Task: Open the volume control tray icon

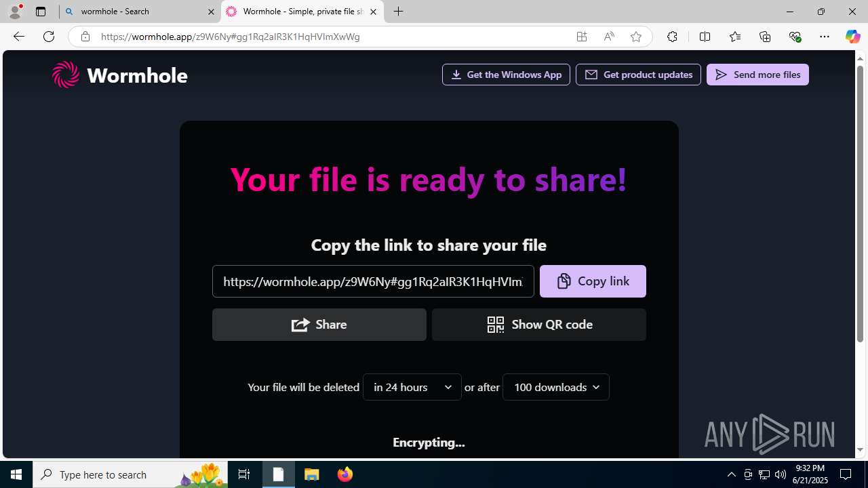Action: 781,474
